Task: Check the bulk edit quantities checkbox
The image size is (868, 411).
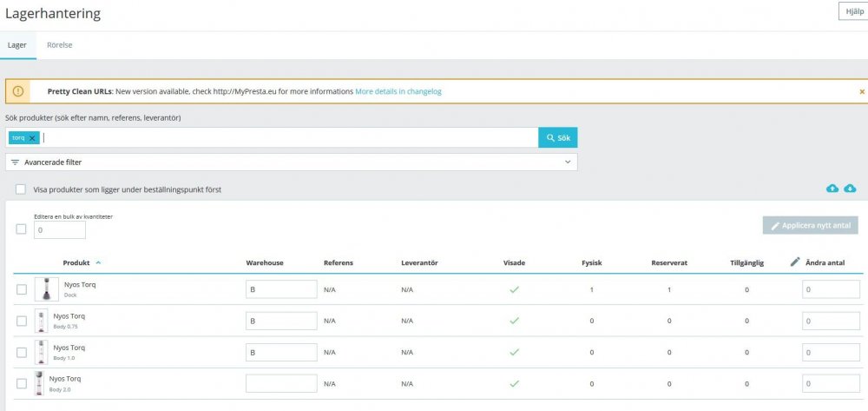Action: coord(22,229)
